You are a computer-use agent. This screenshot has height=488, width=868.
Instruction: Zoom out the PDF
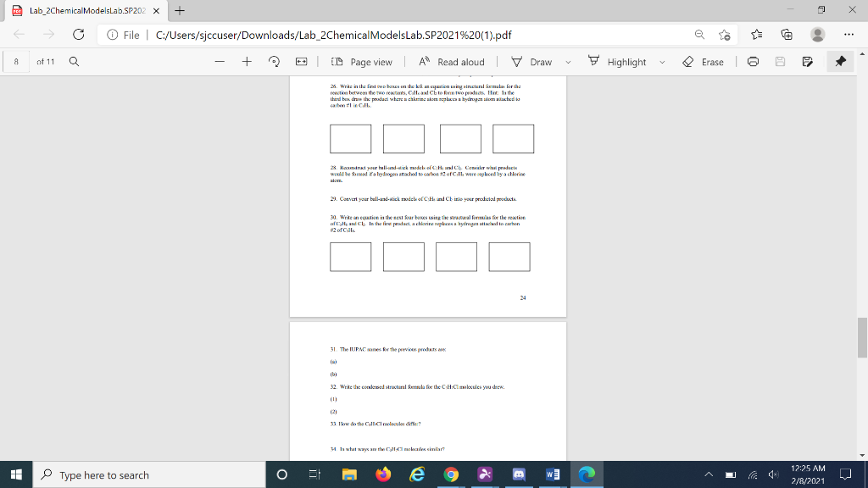pyautogui.click(x=220, y=61)
